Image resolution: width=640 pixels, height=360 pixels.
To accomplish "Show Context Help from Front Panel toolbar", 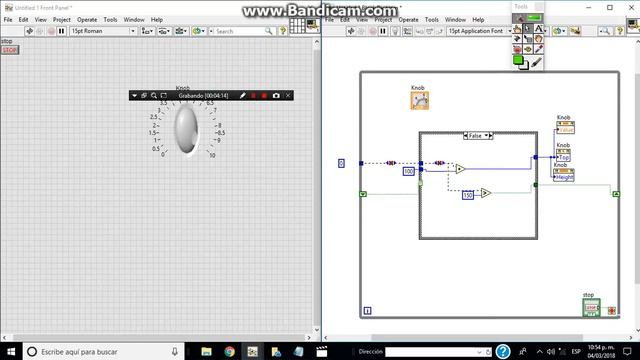I will pos(282,31).
